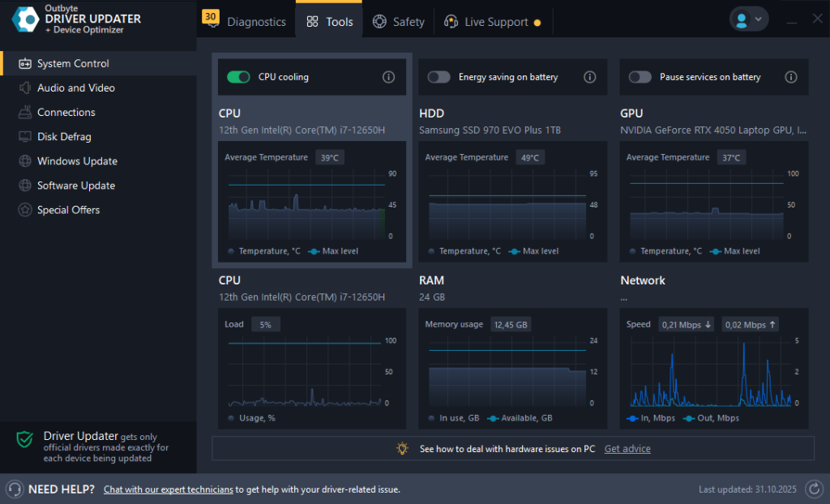
Task: Click the headset icon next to NEED HELP
Action: point(15,489)
